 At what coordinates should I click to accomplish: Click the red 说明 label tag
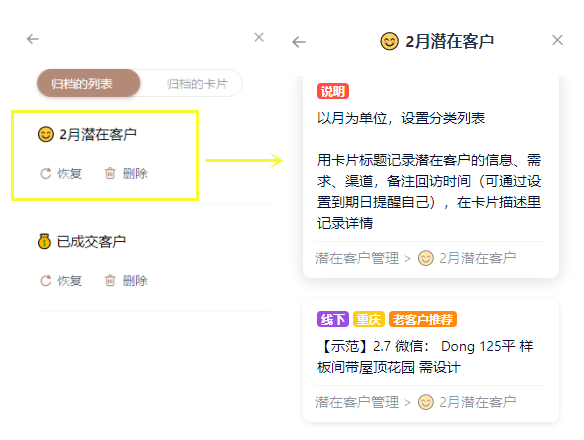[333, 91]
